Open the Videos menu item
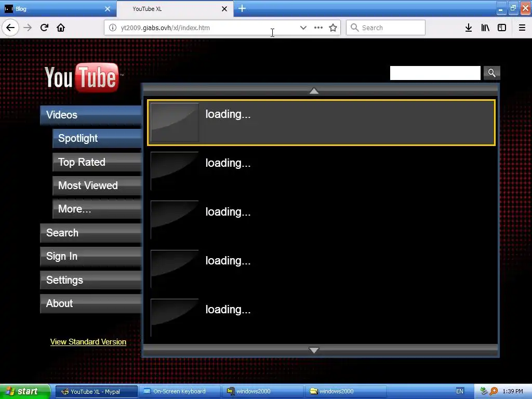Screen dimensions: 532x399 coord(90,115)
